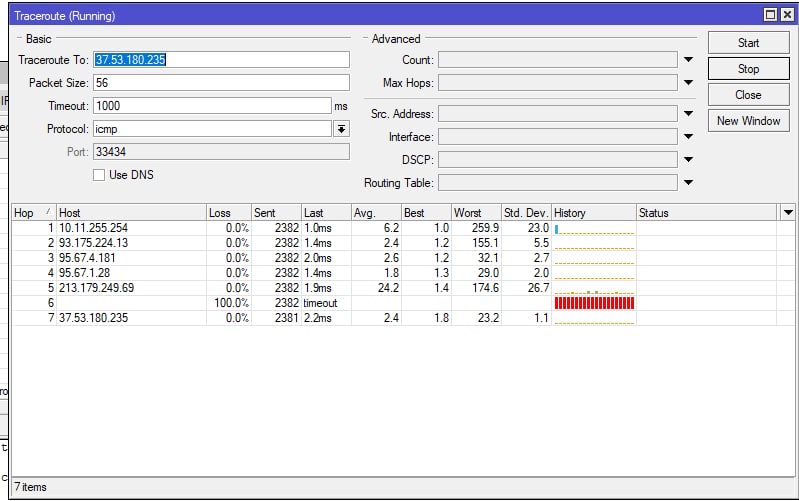The width and height of the screenshot is (799, 501).
Task: Sort by the Host column header
Action: [x=131, y=213]
